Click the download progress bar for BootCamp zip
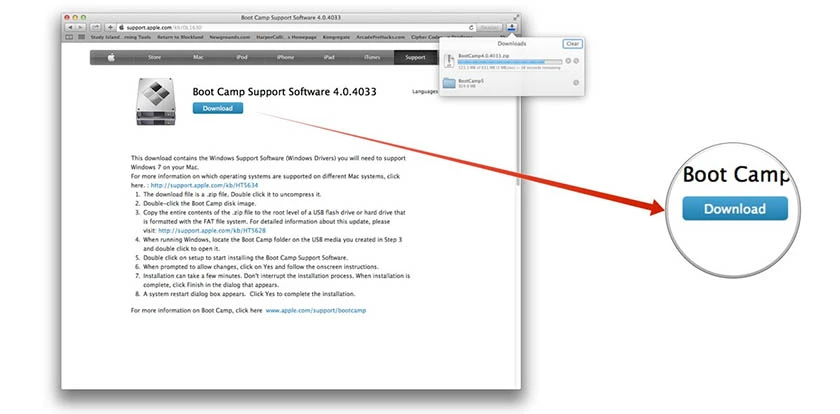The width and height of the screenshot is (840, 414). [x=509, y=62]
